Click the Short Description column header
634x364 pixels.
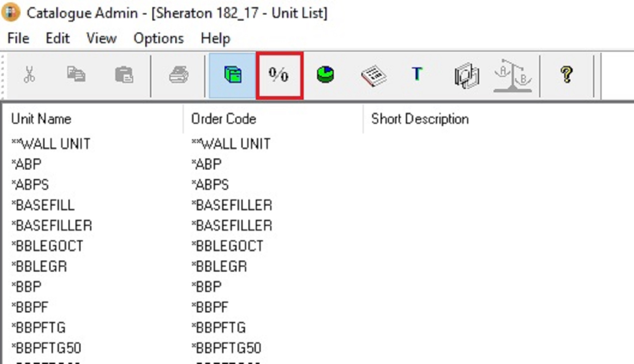420,119
